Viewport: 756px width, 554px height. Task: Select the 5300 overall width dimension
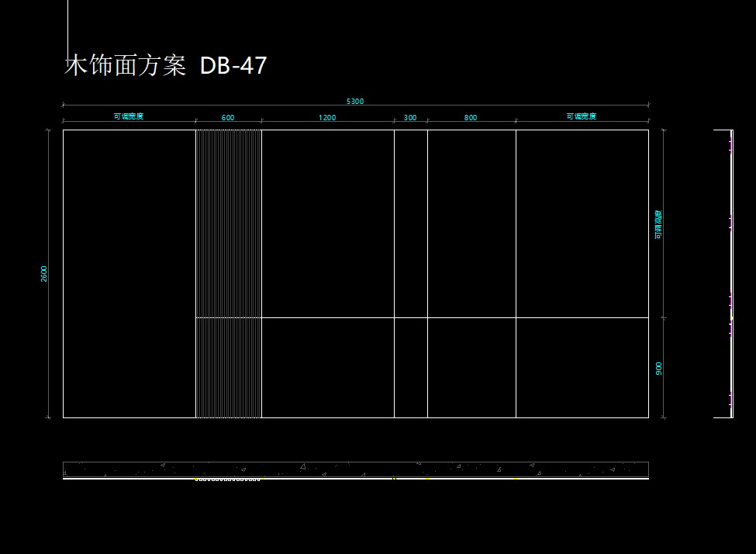354,102
